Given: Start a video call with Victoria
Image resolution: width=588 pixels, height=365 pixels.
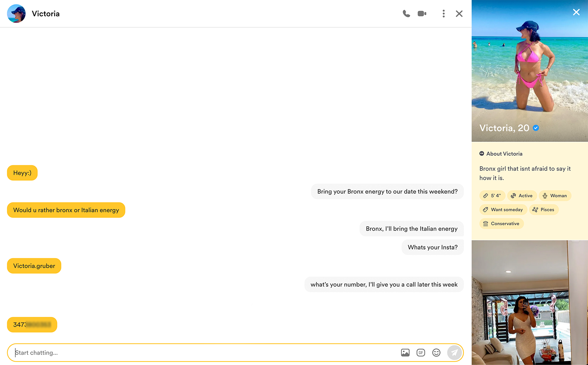Looking at the screenshot, I should (422, 14).
